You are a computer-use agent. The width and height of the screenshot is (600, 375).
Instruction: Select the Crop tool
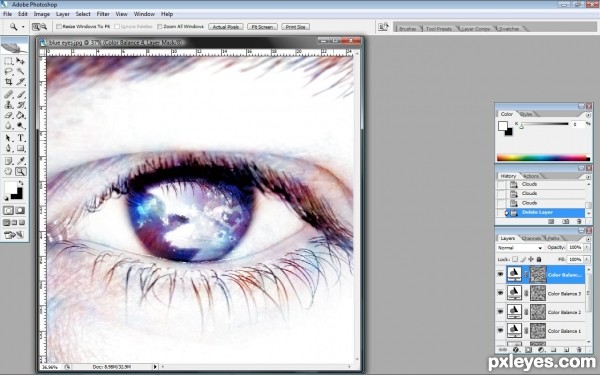pyautogui.click(x=8, y=82)
